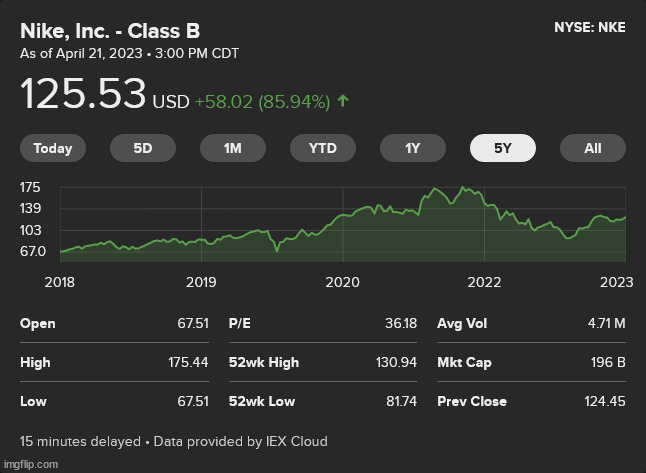The height and width of the screenshot is (473, 646).
Task: Show the 1M price chart
Action: click(233, 148)
